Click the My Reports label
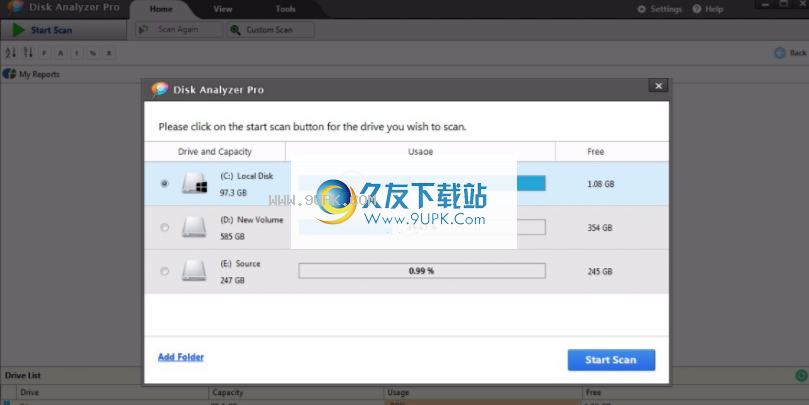Viewport: 809px width, 405px height. [x=39, y=74]
